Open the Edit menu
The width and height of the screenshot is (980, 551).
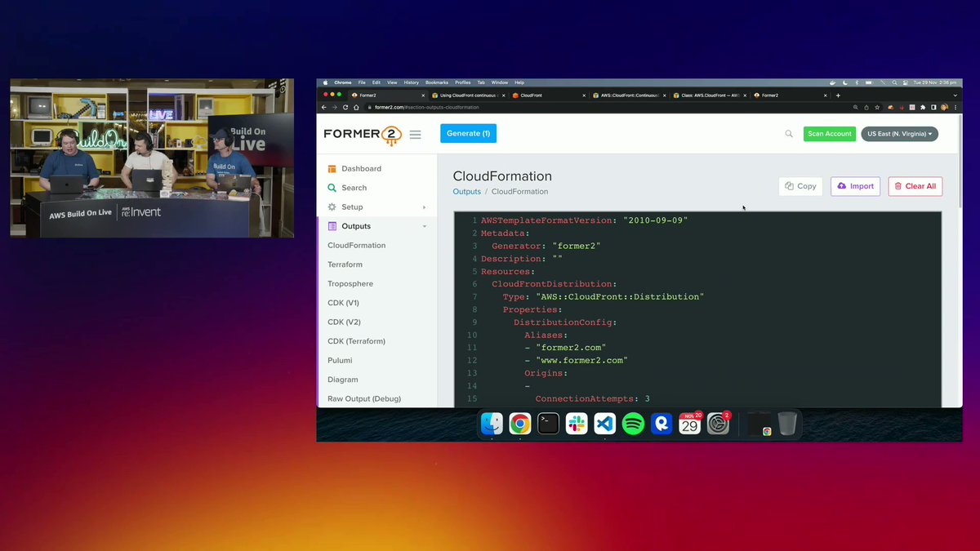(x=376, y=82)
